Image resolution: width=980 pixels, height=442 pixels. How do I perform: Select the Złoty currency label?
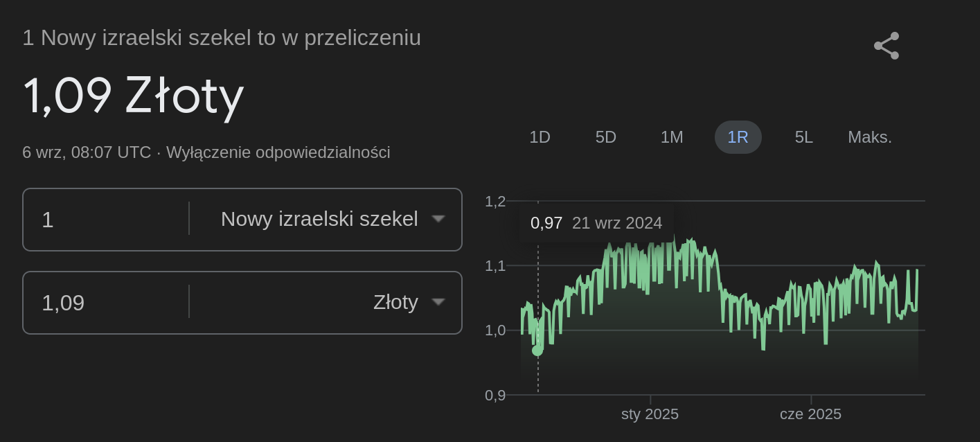[x=395, y=302]
